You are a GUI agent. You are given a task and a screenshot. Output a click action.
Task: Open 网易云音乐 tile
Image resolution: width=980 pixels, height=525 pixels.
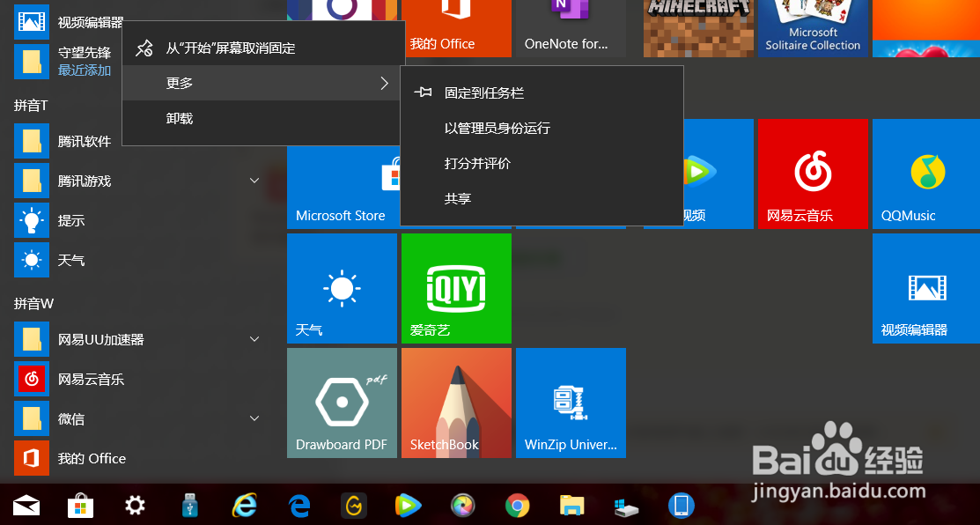(813, 174)
